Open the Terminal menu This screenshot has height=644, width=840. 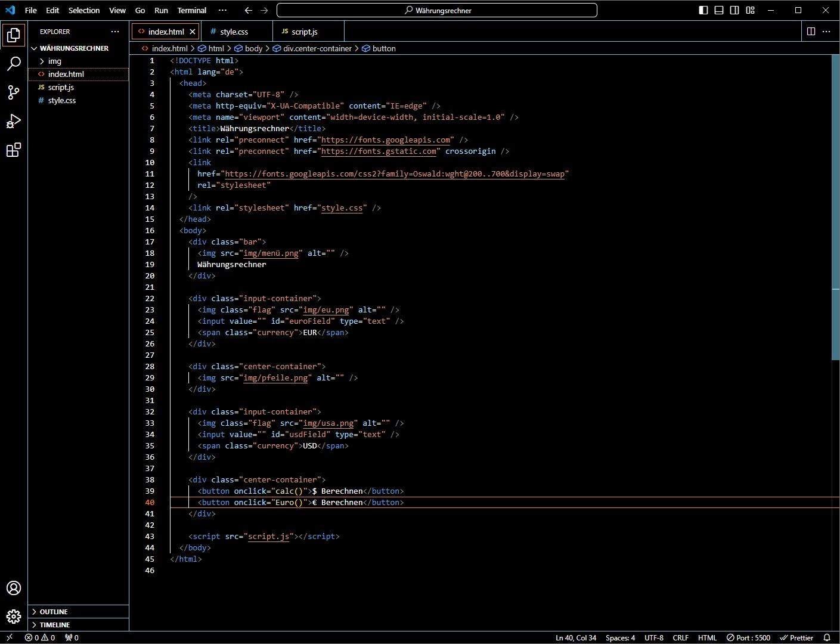pos(192,10)
